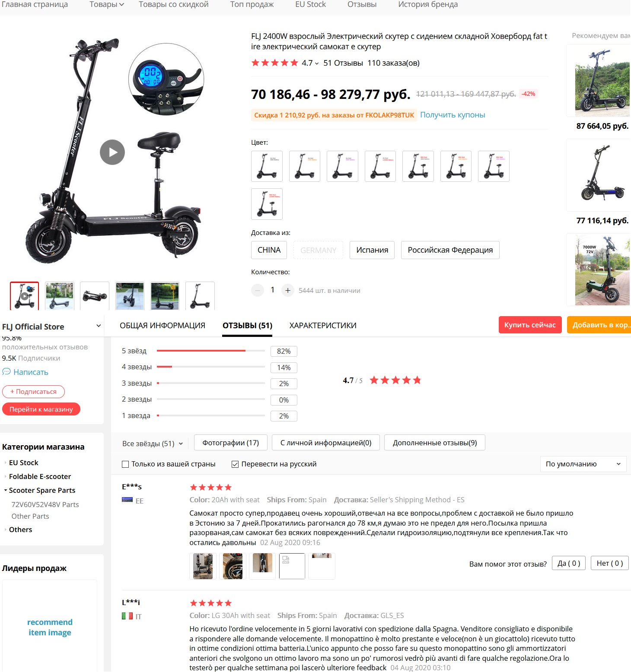
Task: Switch to the ХАРАКТЕРИСТИКИ tab
Action: (323, 326)
